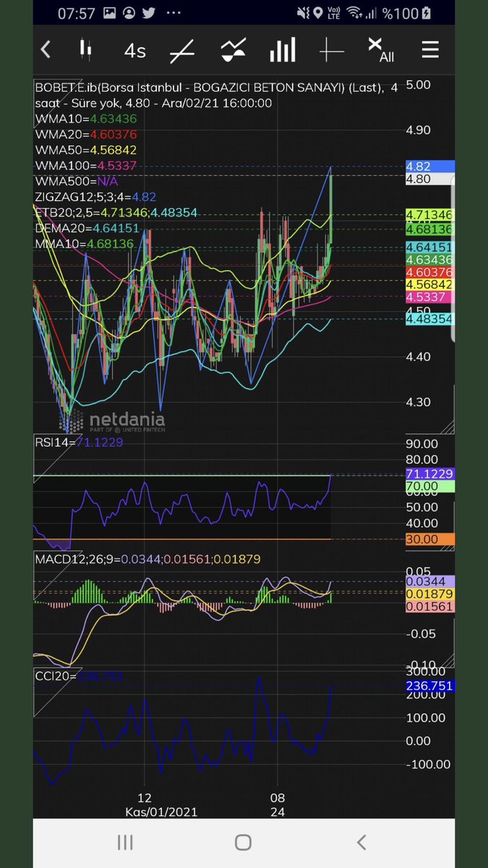
Task: Tap the 71.1229 RSI value tag
Action: 429,474
